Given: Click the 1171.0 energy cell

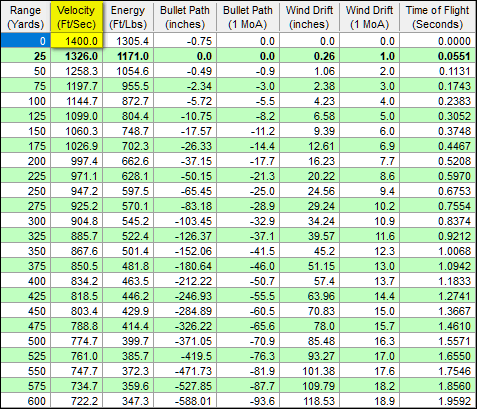Looking at the screenshot, I should [128, 56].
